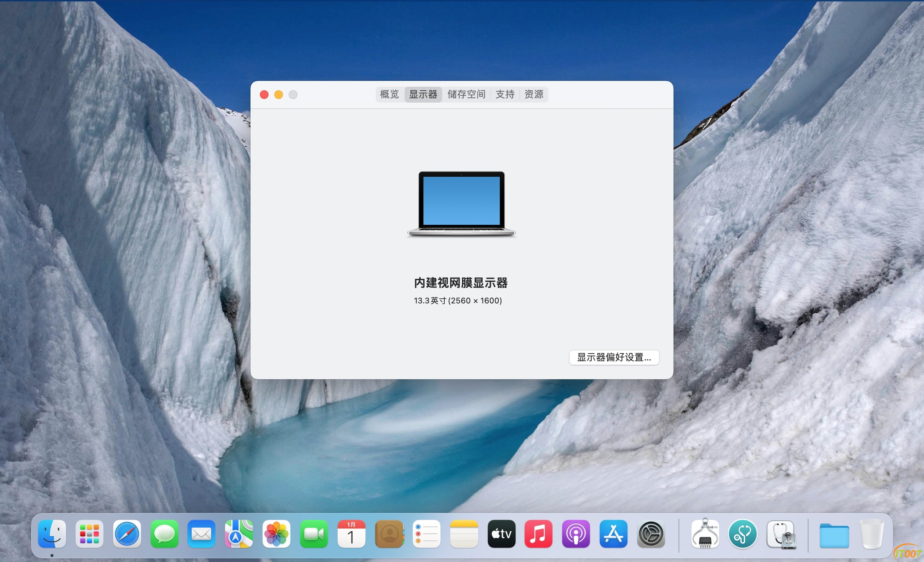The image size is (924, 562).
Task: Open Photos app in dock
Action: click(276, 534)
